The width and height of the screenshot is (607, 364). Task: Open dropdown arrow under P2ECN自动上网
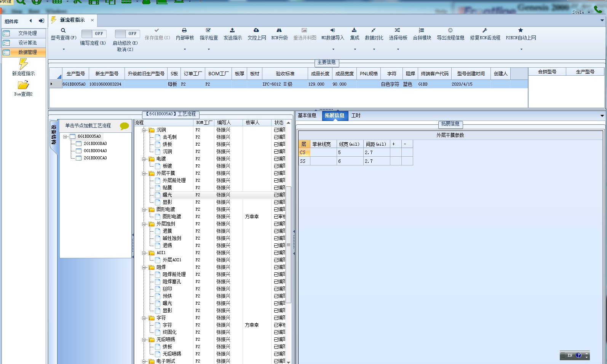(x=521, y=49)
